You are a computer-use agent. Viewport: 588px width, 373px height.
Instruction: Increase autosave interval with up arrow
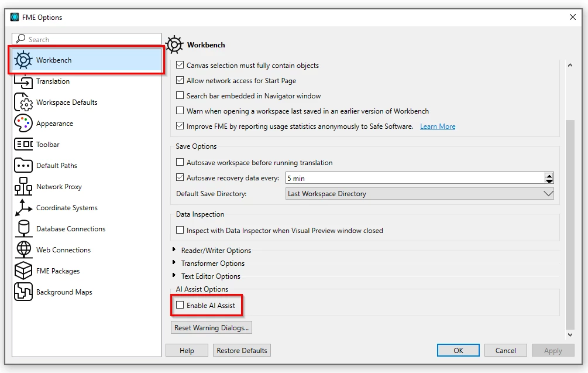(x=549, y=176)
